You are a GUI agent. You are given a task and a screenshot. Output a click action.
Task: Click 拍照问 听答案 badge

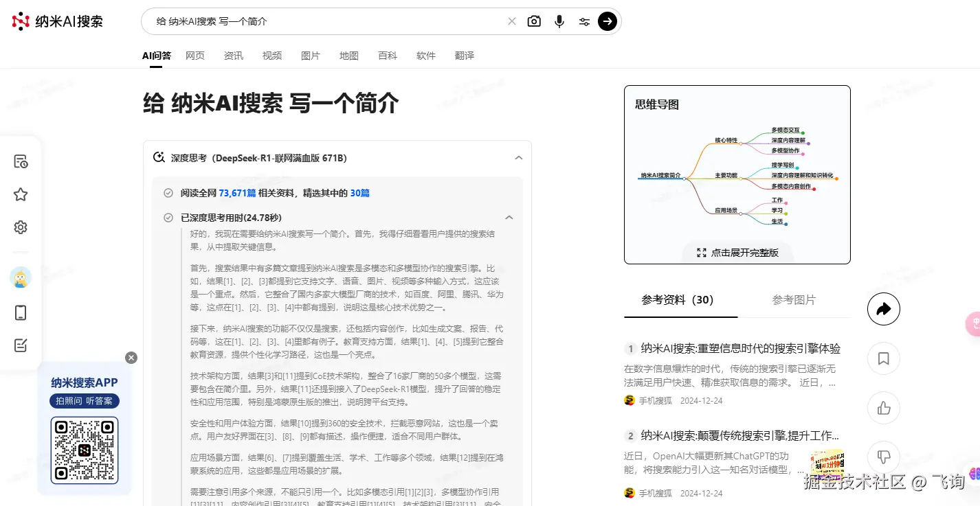click(85, 401)
